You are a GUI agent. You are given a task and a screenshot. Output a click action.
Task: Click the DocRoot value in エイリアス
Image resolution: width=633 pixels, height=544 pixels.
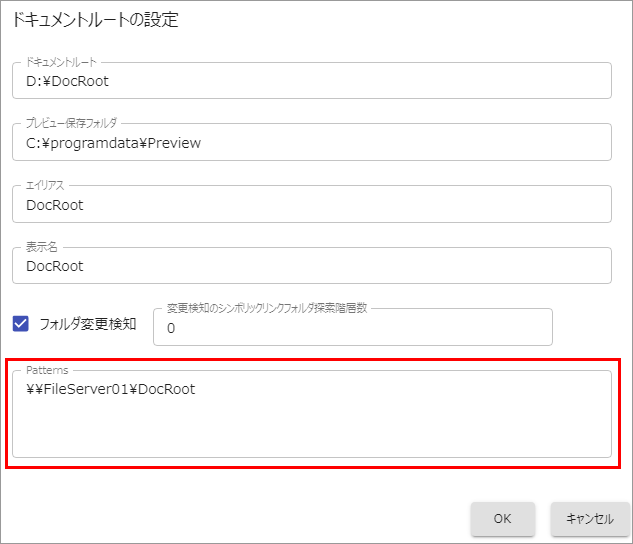coord(55,205)
